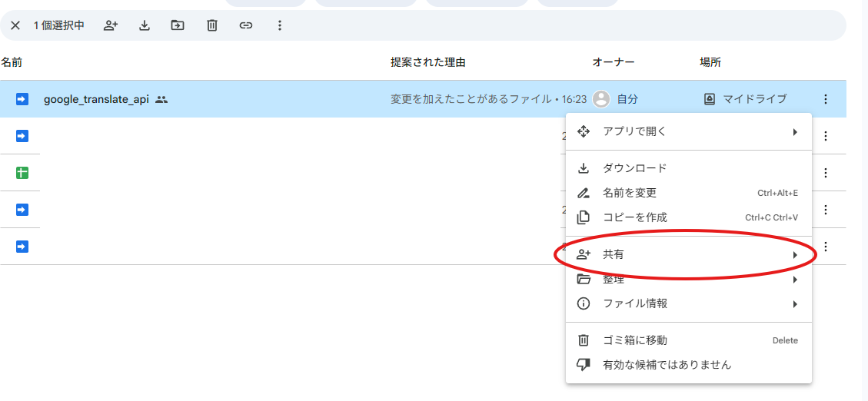Click the share (add person) toolbar icon
This screenshot has height=401, width=868.
pyautogui.click(x=111, y=25)
